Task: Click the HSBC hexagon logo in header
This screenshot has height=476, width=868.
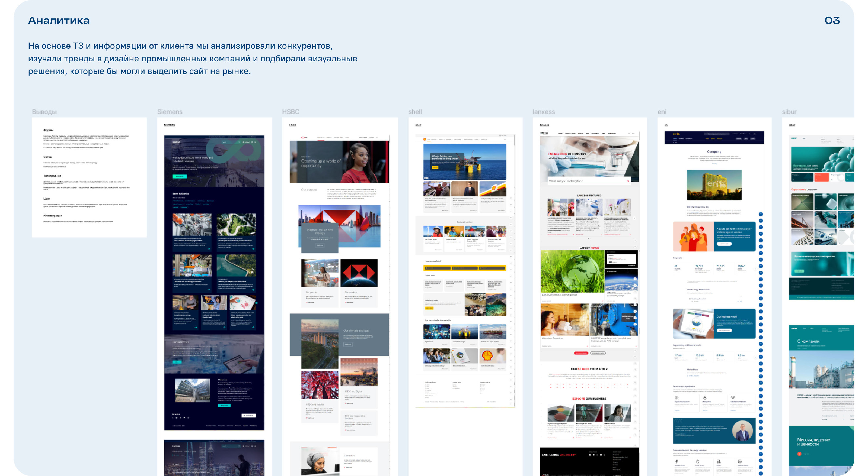Action: click(304, 137)
